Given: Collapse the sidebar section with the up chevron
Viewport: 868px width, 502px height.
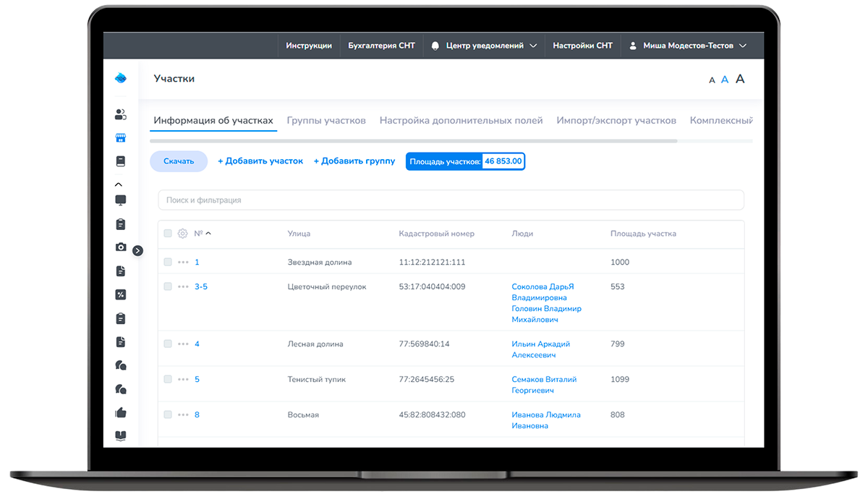Looking at the screenshot, I should point(119,184).
